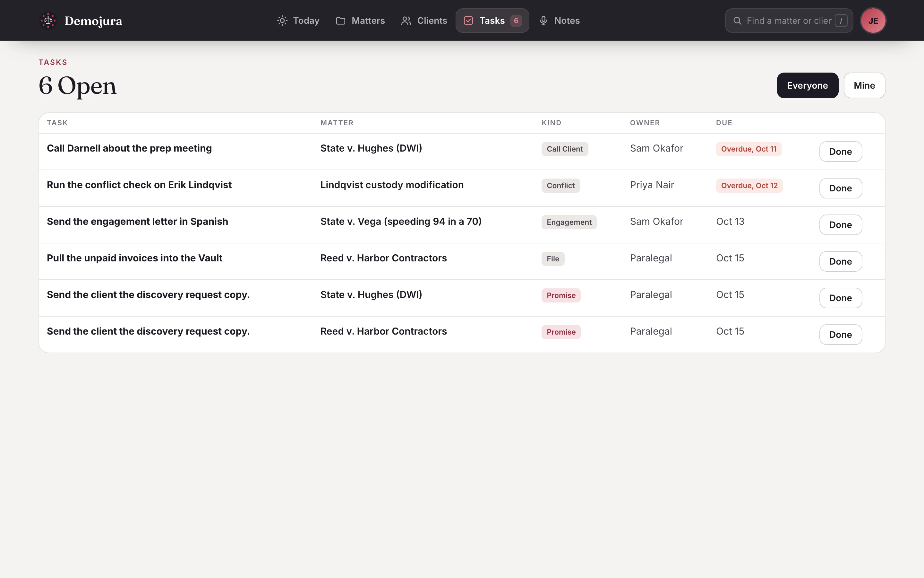Click task 'Call Darnell about the prep meeting'
924x578 pixels.
pyautogui.click(x=129, y=148)
